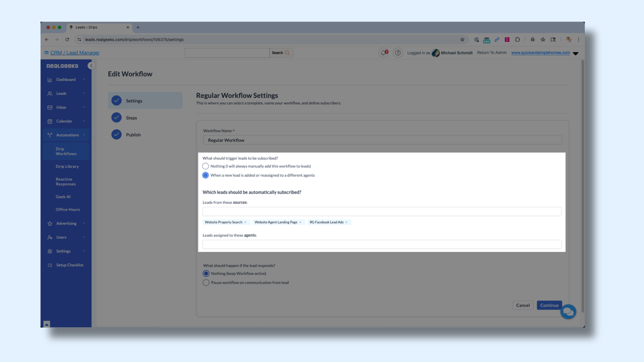Collapse the Automations section chevron

pyautogui.click(x=84, y=135)
